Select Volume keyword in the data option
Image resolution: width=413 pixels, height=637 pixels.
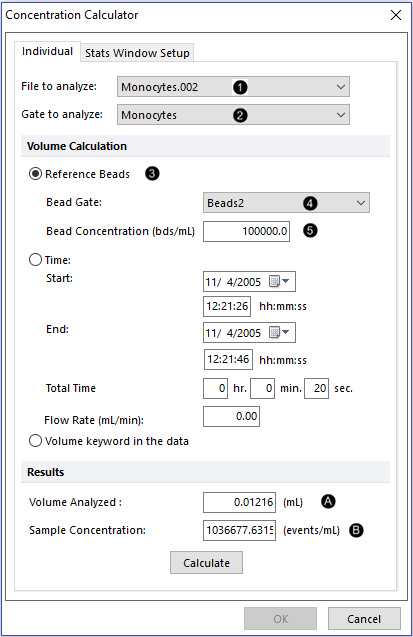coord(35,441)
